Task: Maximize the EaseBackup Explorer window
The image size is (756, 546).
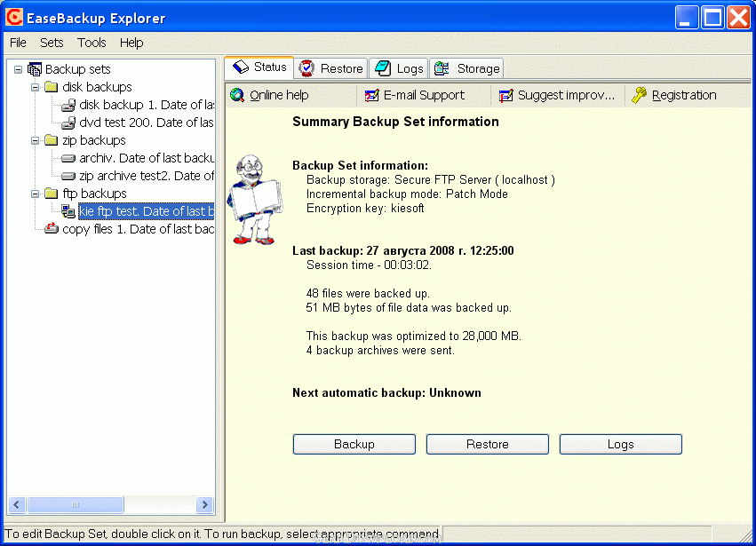Action: tap(712, 18)
